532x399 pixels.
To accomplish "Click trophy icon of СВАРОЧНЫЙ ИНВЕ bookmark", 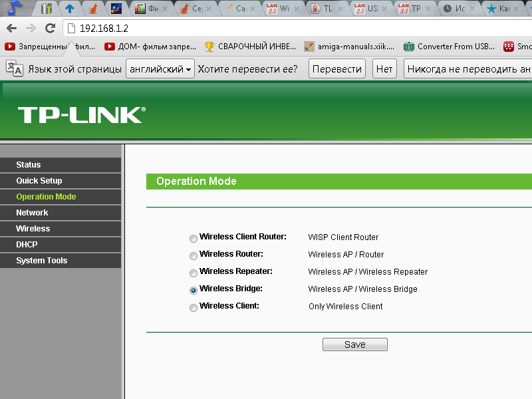I will click(x=209, y=47).
